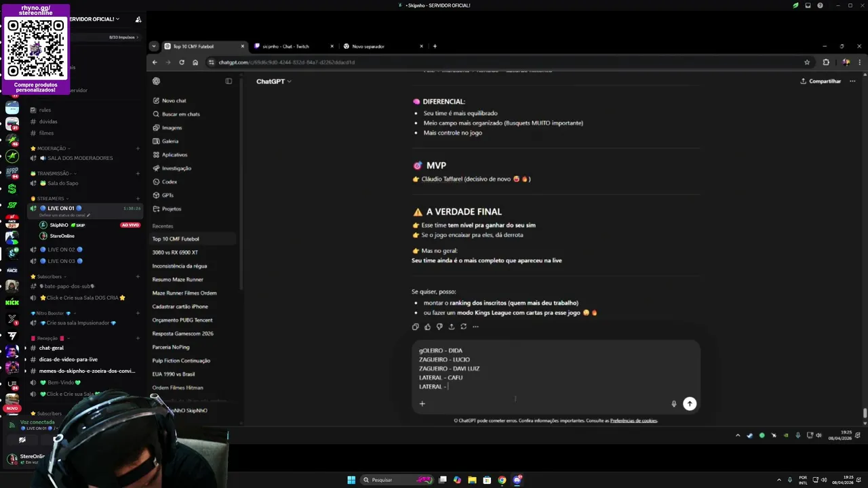
Task: Open Resumo Maze Runner chat
Action: [177, 279]
